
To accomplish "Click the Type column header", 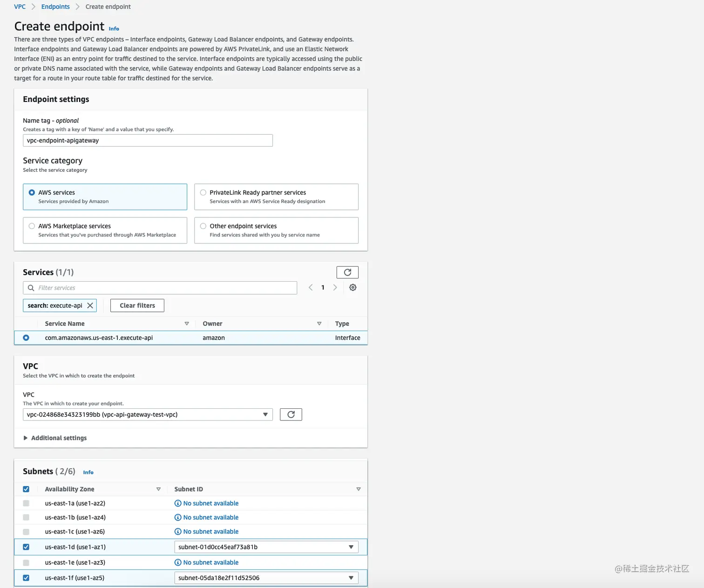I will tap(342, 324).
